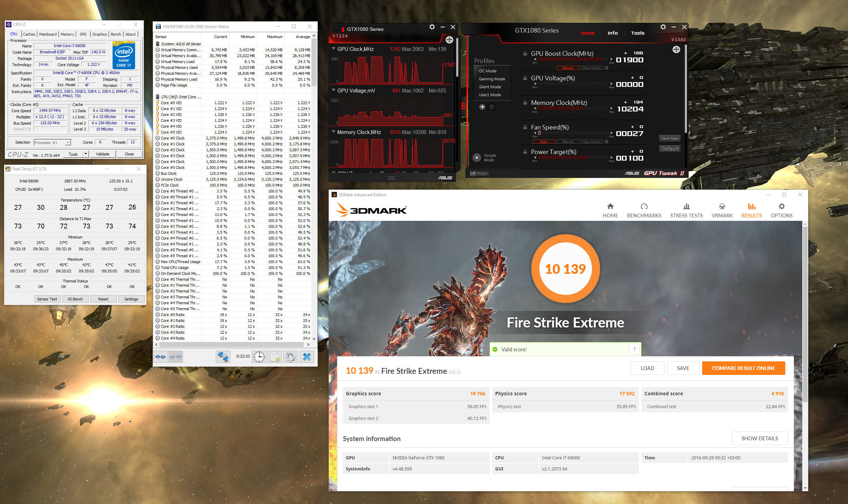Open Processor selection dropdown in CPU-Z
The height and width of the screenshot is (504, 848).
[x=68, y=143]
